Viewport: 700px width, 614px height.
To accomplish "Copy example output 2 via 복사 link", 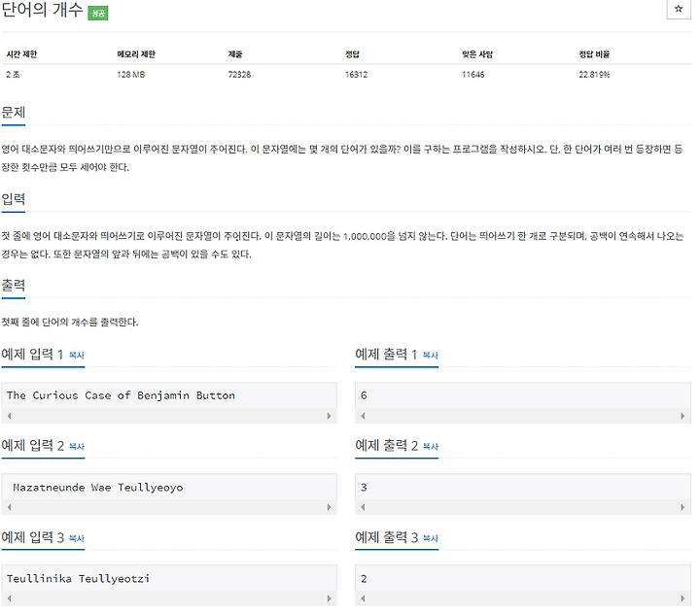I will 431,446.
